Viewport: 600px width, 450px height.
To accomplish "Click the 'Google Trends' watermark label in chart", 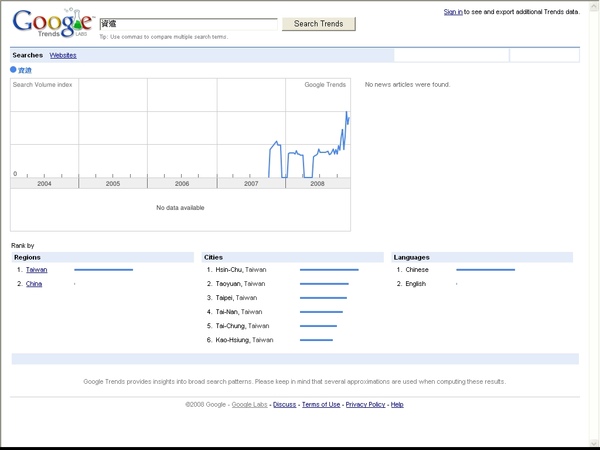I will tap(325, 85).
